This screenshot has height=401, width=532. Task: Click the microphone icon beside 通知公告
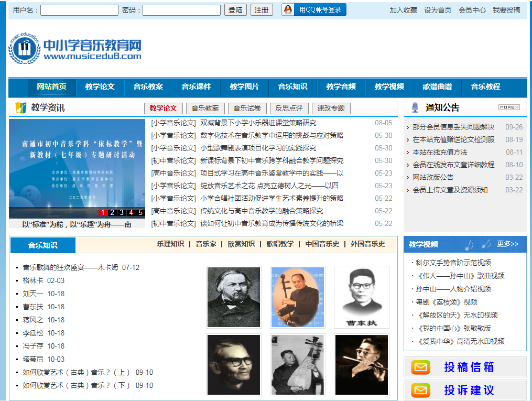point(415,107)
